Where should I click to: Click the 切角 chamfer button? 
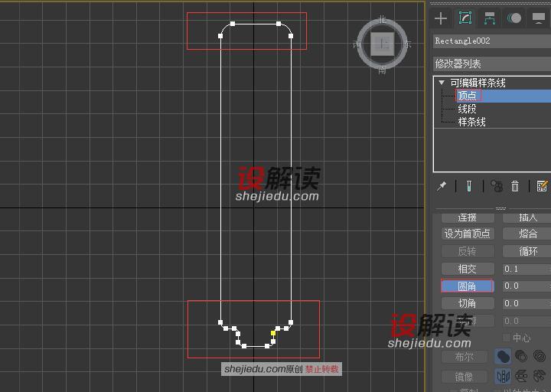[x=468, y=303]
